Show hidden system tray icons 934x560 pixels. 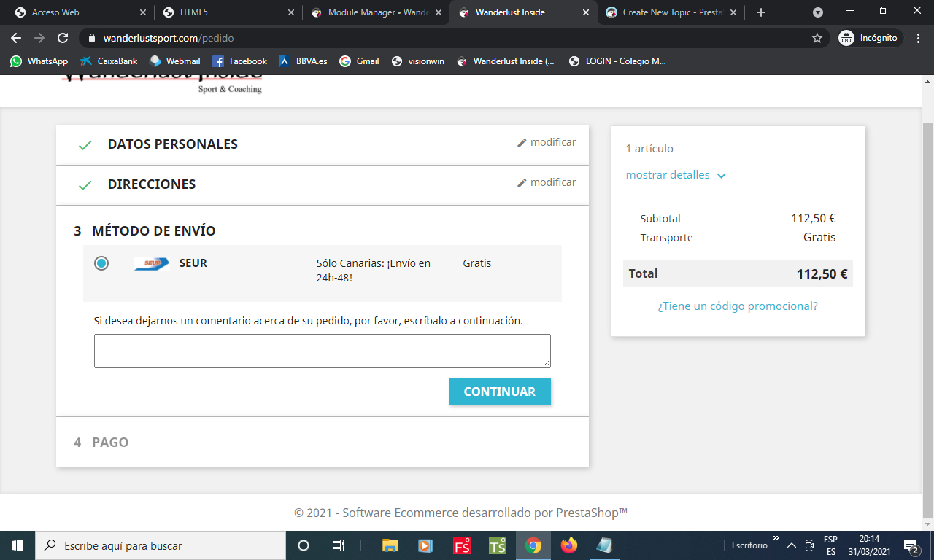point(791,545)
